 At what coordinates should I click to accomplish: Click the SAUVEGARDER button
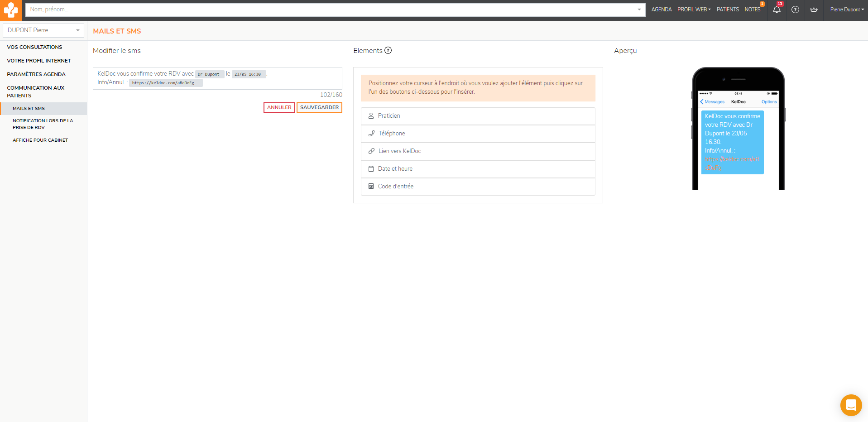pos(319,108)
